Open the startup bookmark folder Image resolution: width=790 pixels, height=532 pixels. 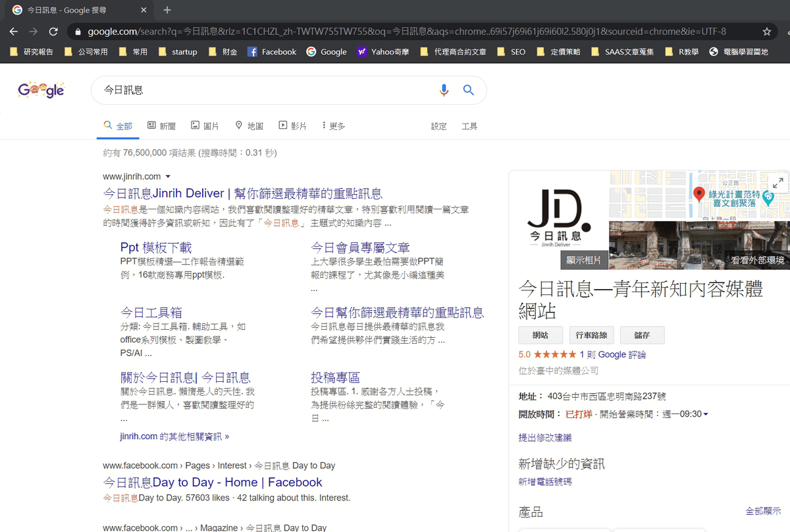(178, 51)
